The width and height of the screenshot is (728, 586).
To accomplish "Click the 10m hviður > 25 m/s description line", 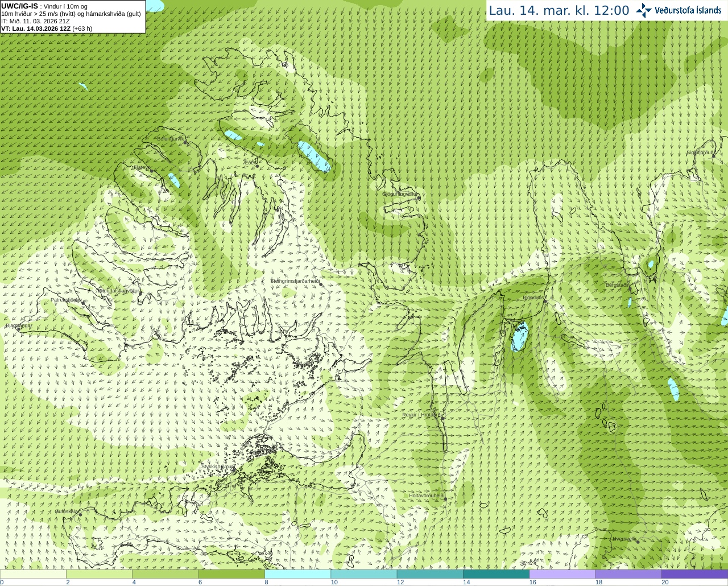I will (x=71, y=14).
